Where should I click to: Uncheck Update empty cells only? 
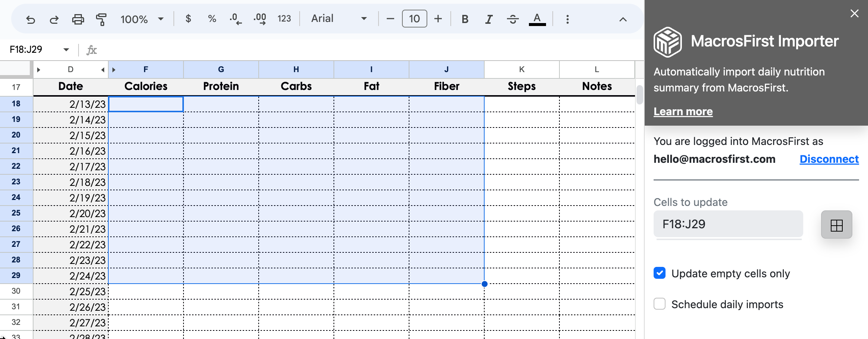(659, 273)
